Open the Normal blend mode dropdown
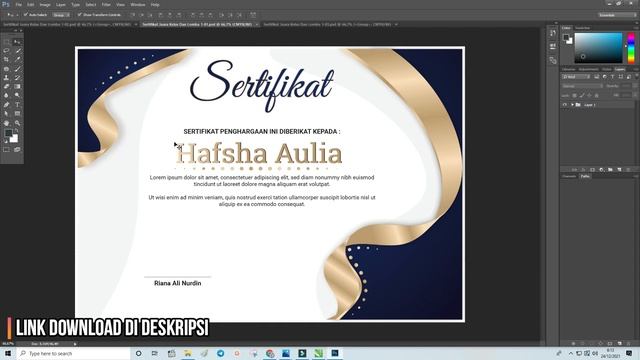The image size is (640, 360). click(582, 86)
